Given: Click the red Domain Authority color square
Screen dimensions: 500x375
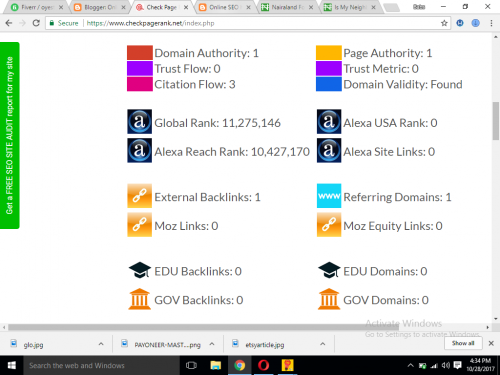Looking at the screenshot, I should click(x=140, y=53).
